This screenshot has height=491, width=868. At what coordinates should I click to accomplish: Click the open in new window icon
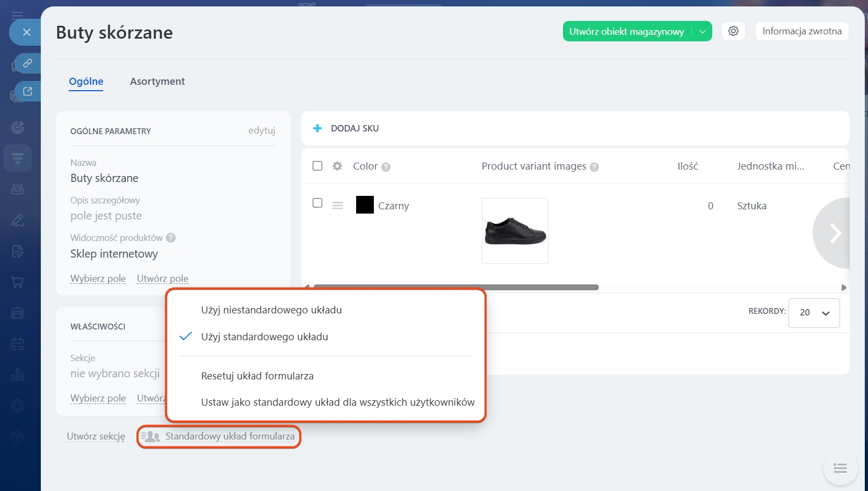click(27, 91)
